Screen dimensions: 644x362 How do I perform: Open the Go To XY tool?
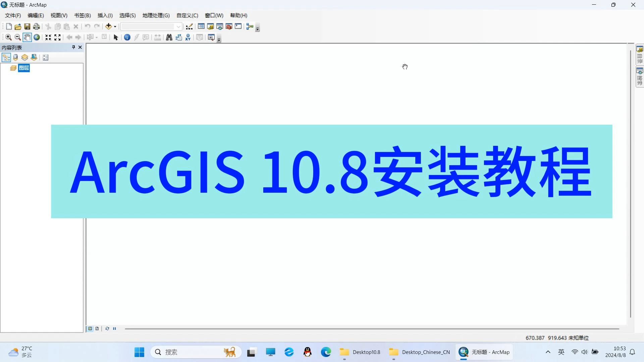pyautogui.click(x=188, y=37)
